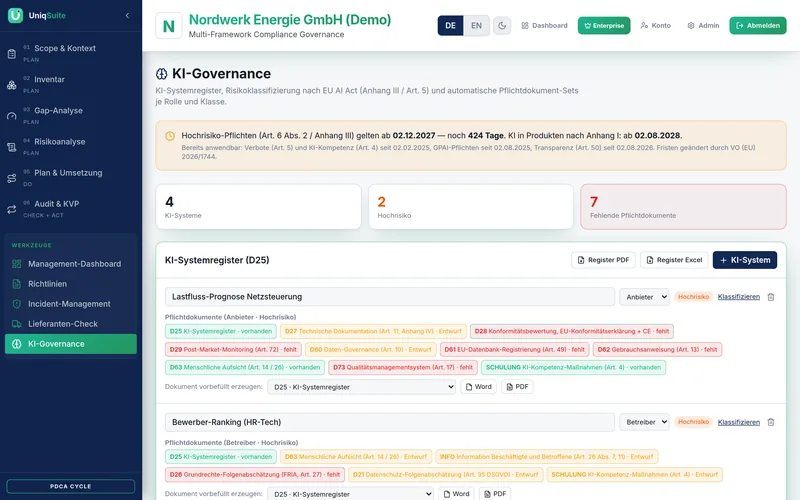Toggle dark mode moon icon
Image resolution: width=800 pixels, height=500 pixels.
[x=502, y=26]
